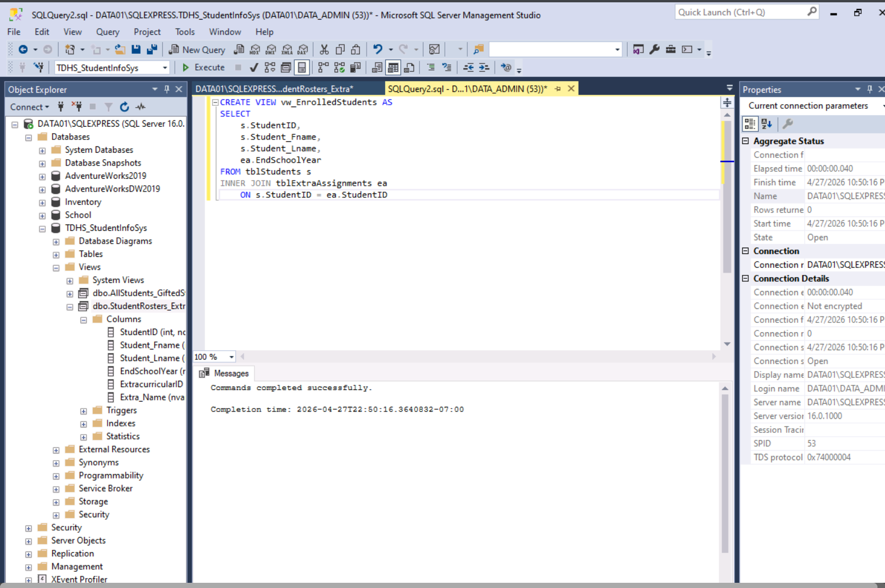This screenshot has height=588, width=885.
Task: Toggle Results to File button
Action: 409,68
